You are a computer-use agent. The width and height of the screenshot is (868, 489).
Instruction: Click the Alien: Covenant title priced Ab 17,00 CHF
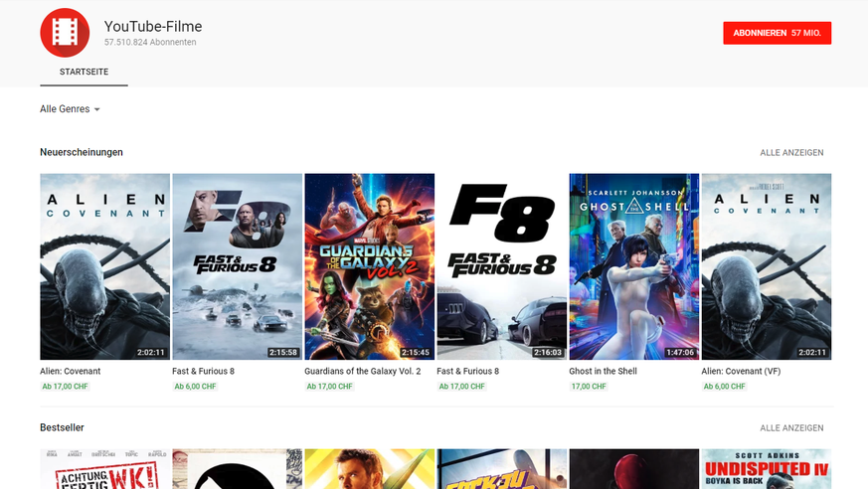click(x=71, y=371)
